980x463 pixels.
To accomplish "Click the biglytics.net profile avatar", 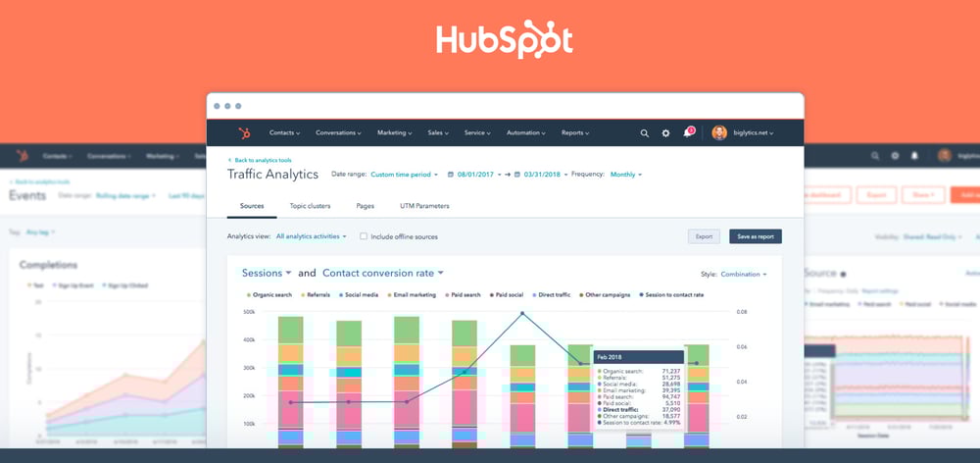I will (719, 132).
